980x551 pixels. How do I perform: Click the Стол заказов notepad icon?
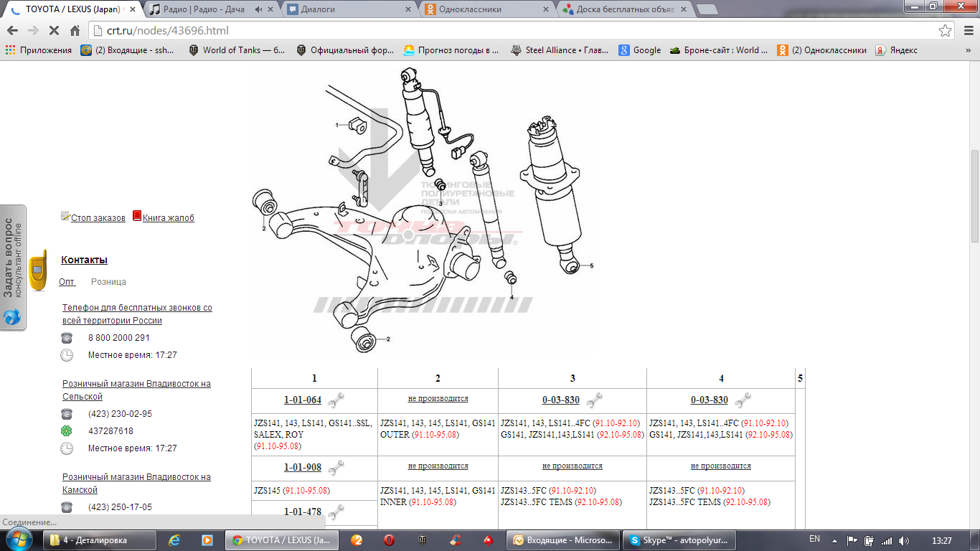pyautogui.click(x=65, y=216)
